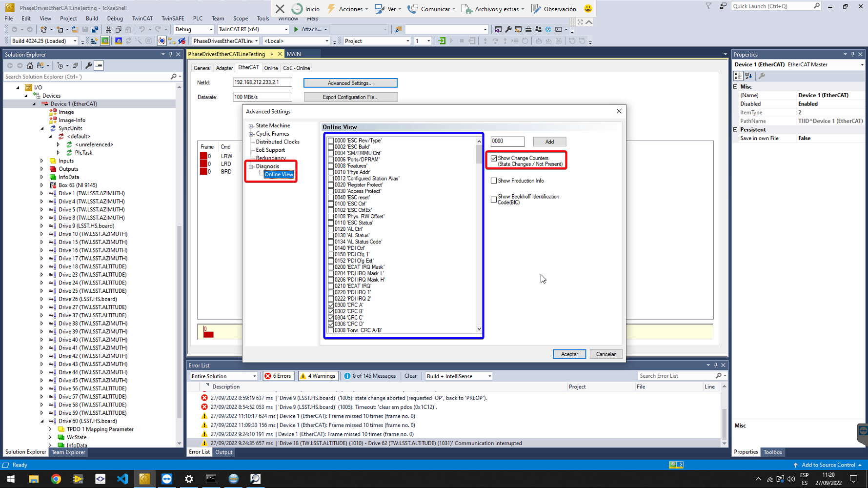
Task: Click the Cut icon in toolbar
Action: pos(108,29)
